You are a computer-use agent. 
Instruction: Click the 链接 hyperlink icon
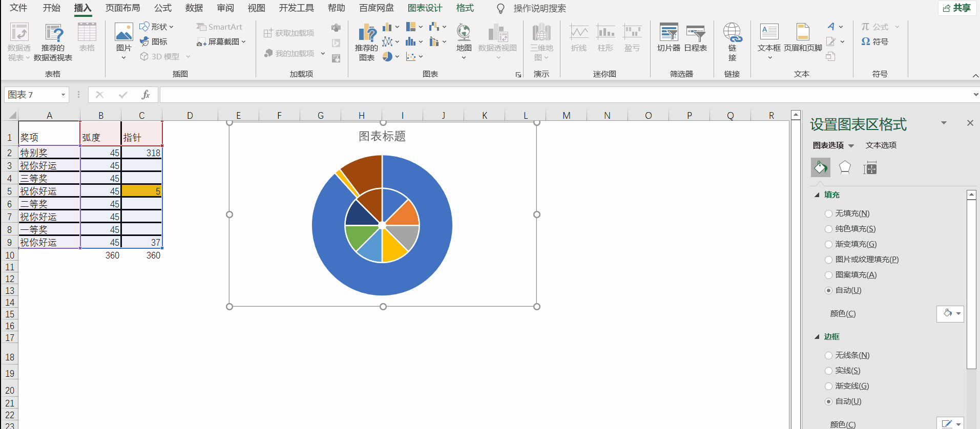pos(732,42)
